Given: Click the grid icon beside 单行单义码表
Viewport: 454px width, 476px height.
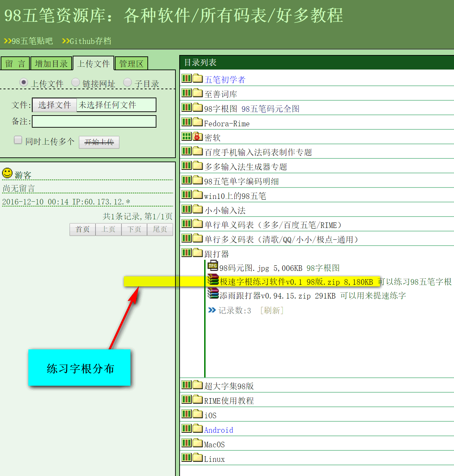Looking at the screenshot, I should point(187,223).
